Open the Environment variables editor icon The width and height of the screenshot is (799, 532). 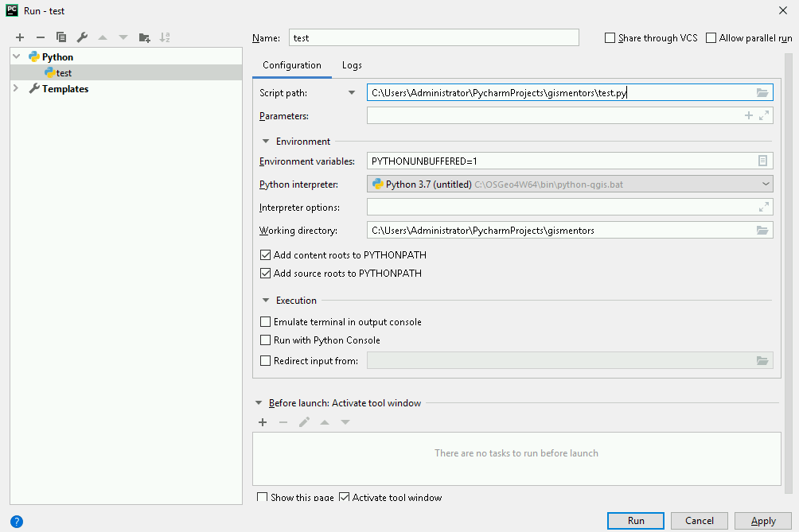tap(762, 160)
